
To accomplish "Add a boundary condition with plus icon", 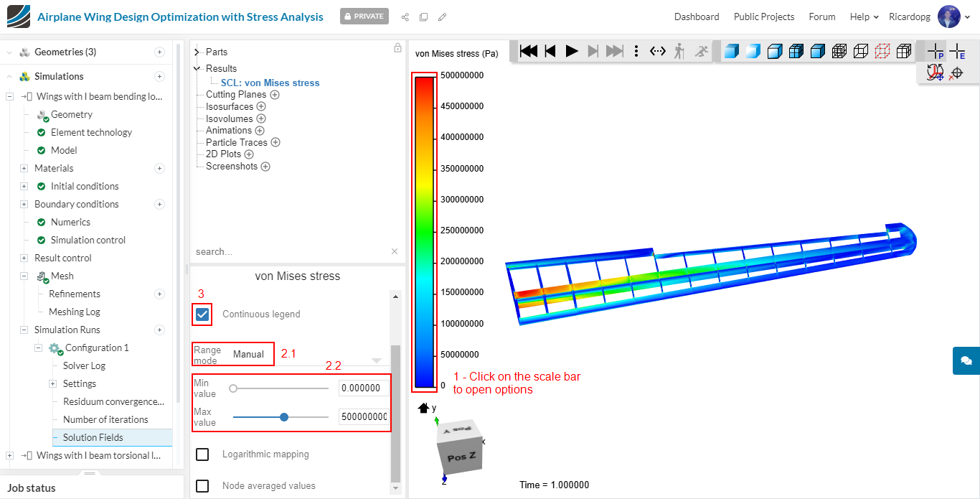I will pos(159,204).
